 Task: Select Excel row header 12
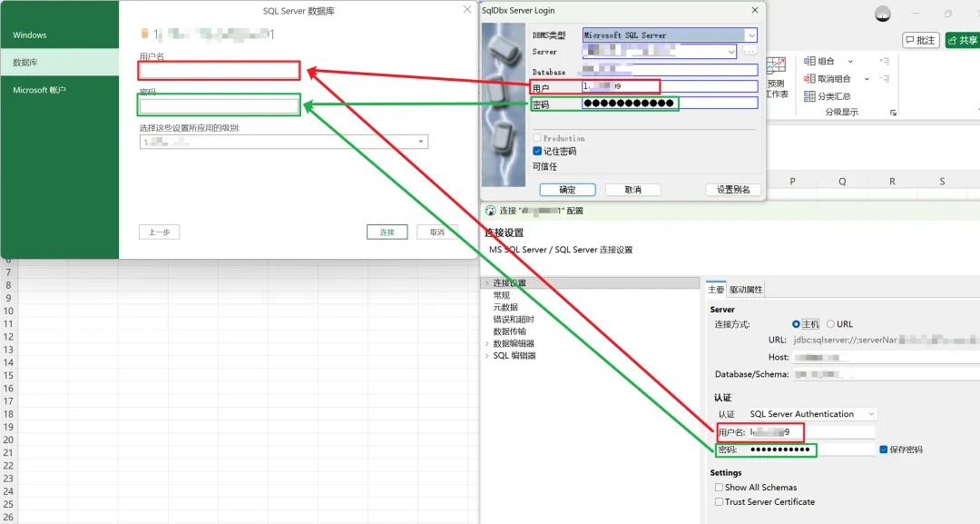pyautogui.click(x=8, y=337)
